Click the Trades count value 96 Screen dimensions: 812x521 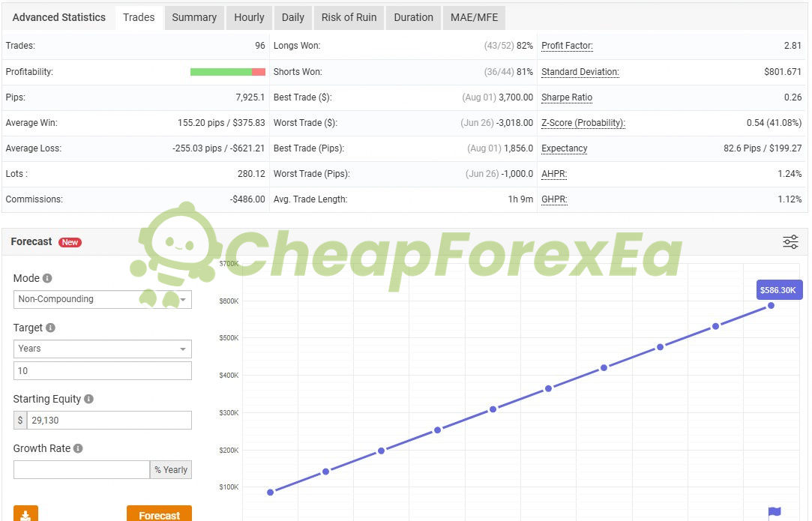coord(260,46)
